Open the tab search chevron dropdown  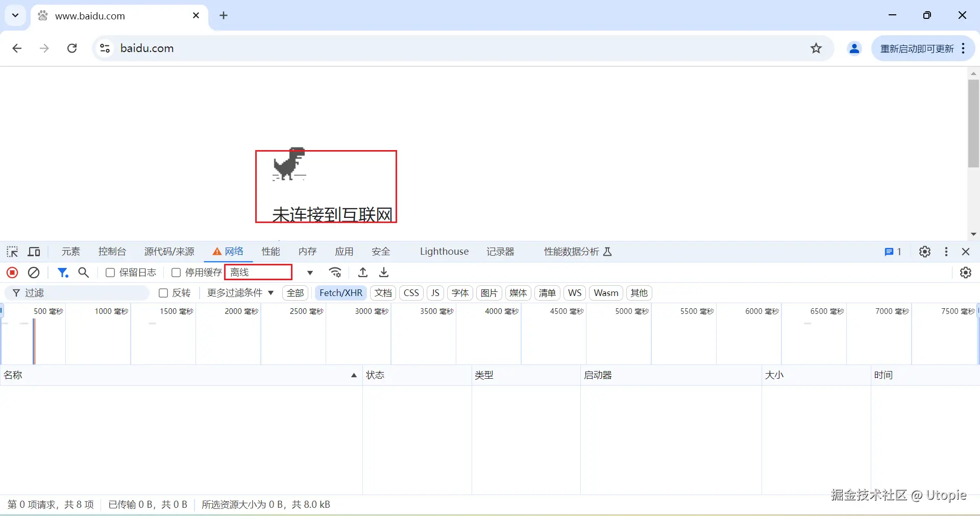click(15, 15)
